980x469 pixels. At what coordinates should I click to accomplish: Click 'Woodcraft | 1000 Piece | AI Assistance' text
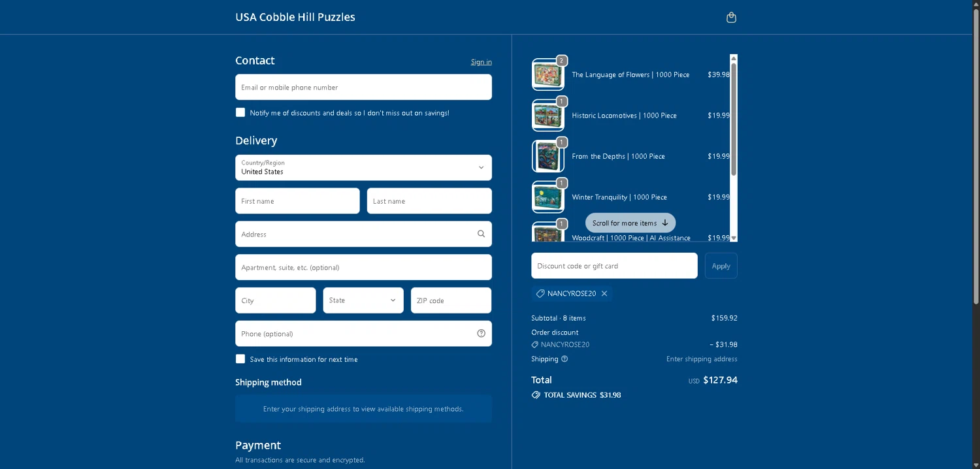[x=631, y=238]
